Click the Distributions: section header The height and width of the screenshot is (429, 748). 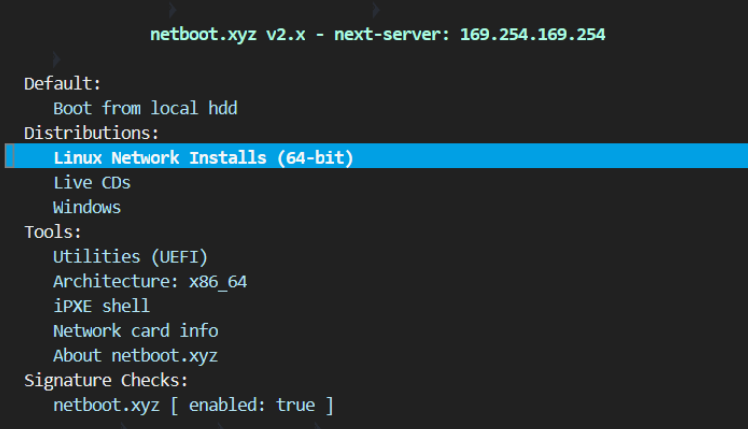(92, 133)
